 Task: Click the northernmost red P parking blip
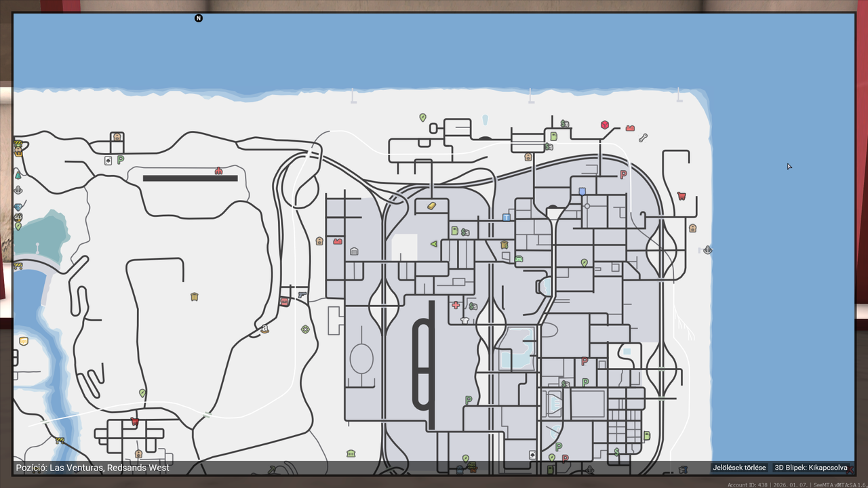pyautogui.click(x=623, y=175)
